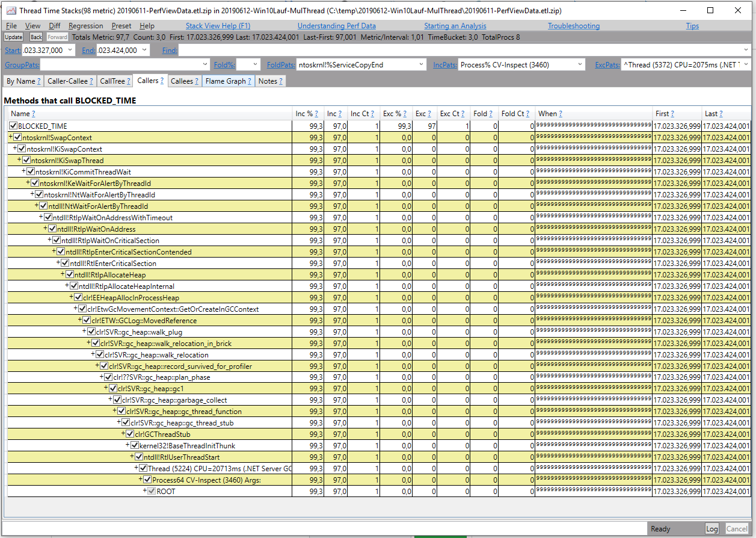
Task: Open the Regression menu
Action: tap(86, 26)
